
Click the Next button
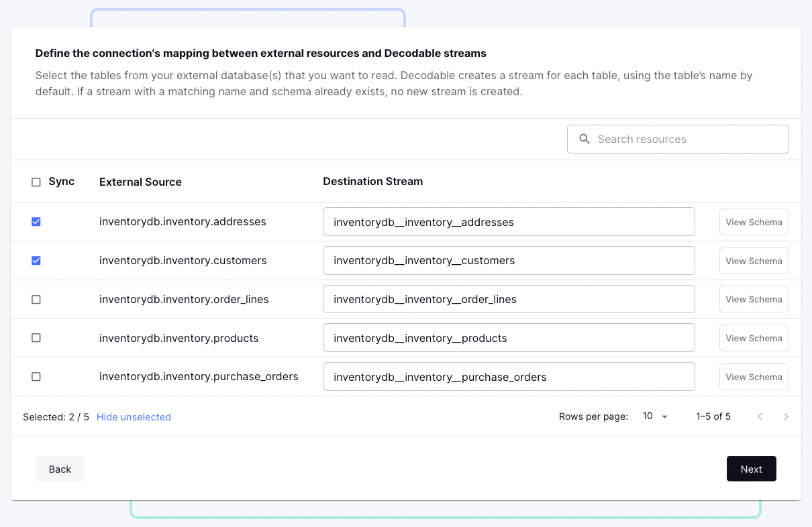(751, 469)
